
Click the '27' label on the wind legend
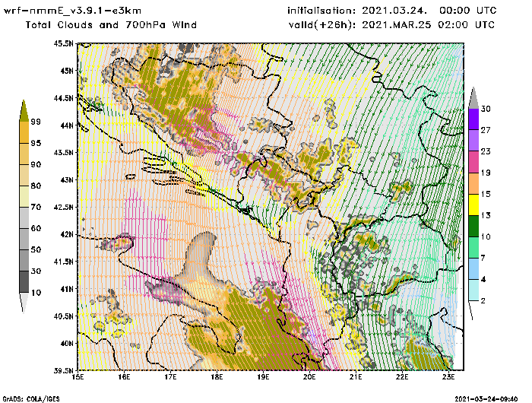(x=486, y=130)
